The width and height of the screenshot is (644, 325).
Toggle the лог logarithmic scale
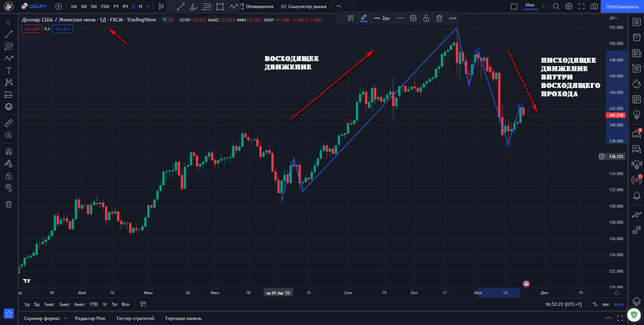[x=606, y=304]
